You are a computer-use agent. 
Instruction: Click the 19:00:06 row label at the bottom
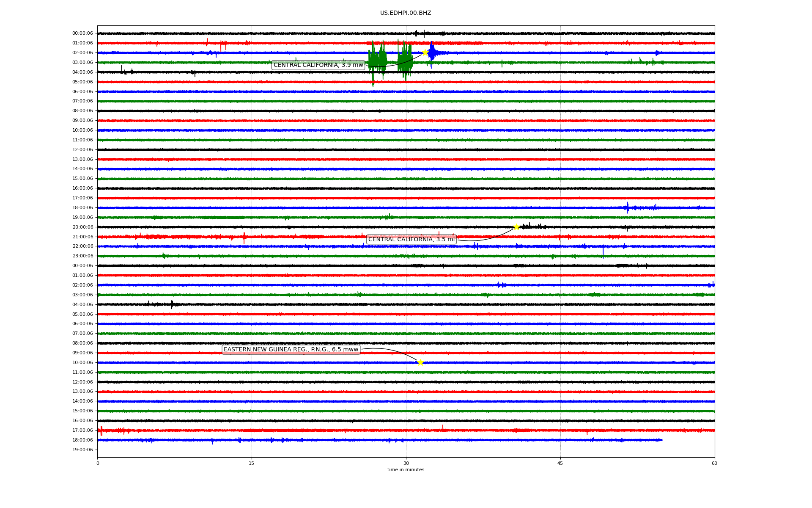tap(82, 450)
